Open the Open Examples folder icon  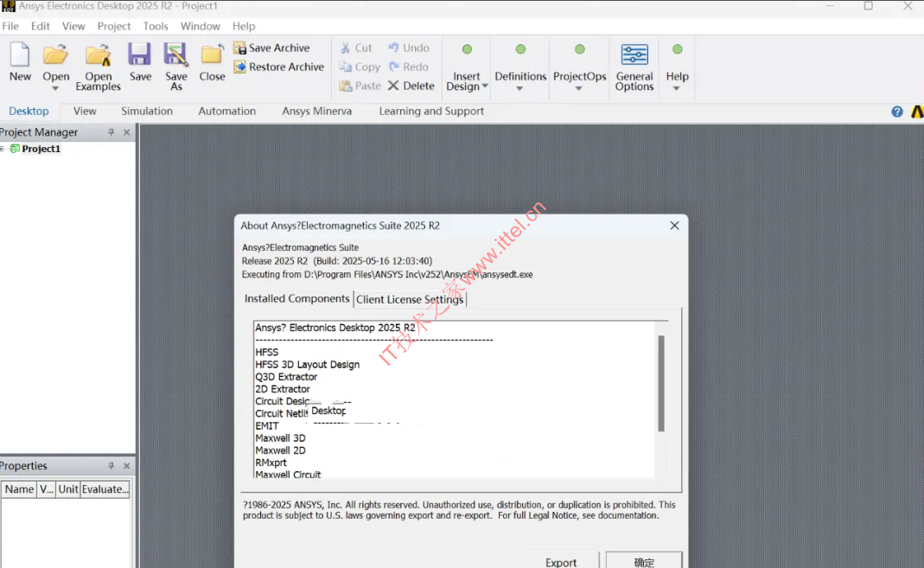[98, 56]
